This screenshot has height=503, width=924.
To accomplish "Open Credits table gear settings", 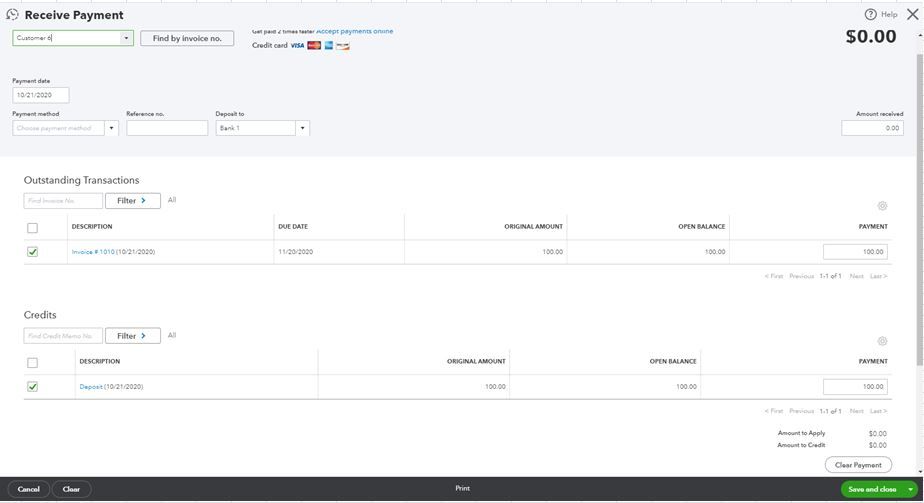I will (x=882, y=341).
